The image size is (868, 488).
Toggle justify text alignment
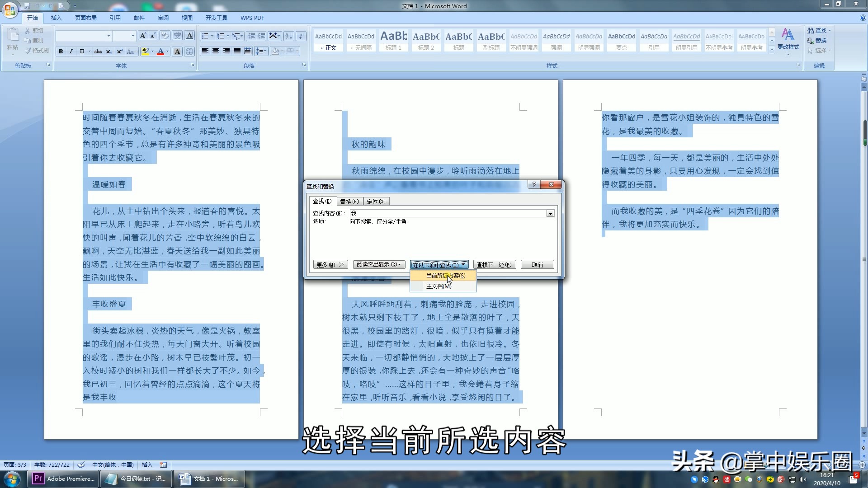coord(237,51)
